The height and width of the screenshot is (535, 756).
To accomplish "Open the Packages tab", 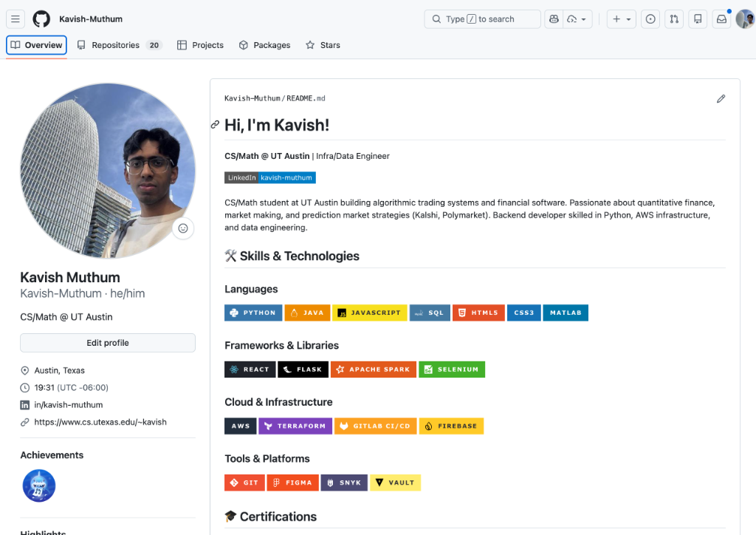I will click(264, 45).
